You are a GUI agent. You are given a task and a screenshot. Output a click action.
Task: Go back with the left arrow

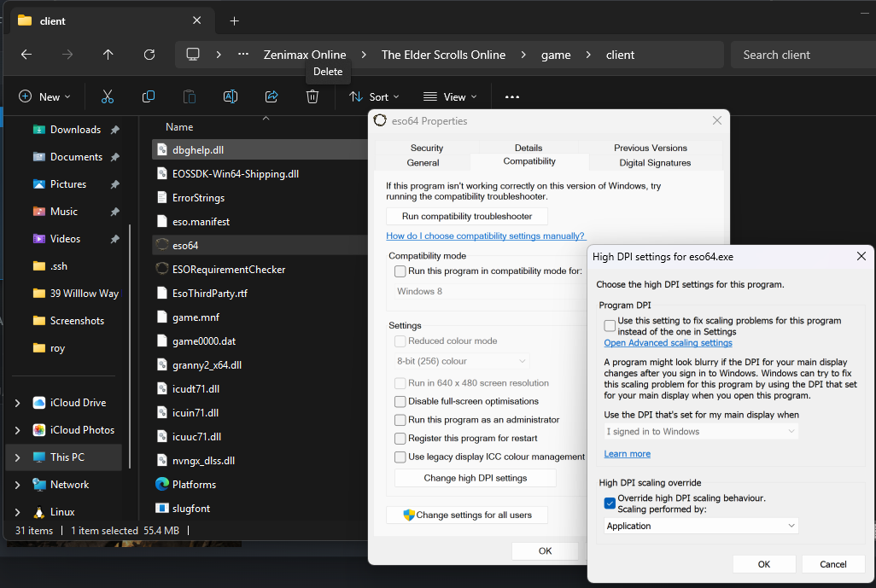pos(26,55)
